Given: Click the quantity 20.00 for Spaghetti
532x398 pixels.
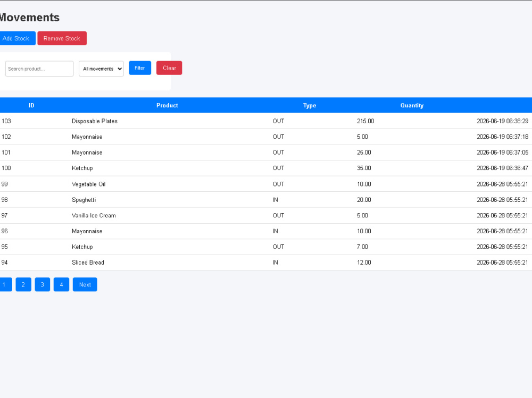Looking at the screenshot, I should coord(364,200).
